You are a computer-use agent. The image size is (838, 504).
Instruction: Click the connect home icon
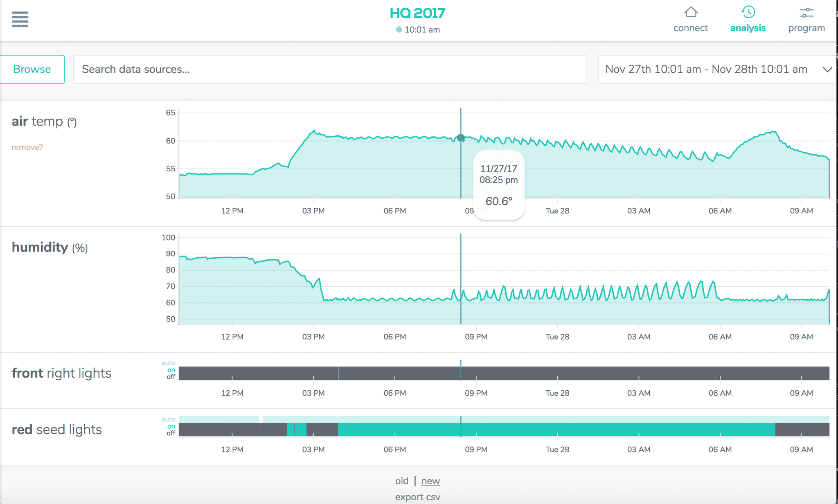click(x=691, y=12)
